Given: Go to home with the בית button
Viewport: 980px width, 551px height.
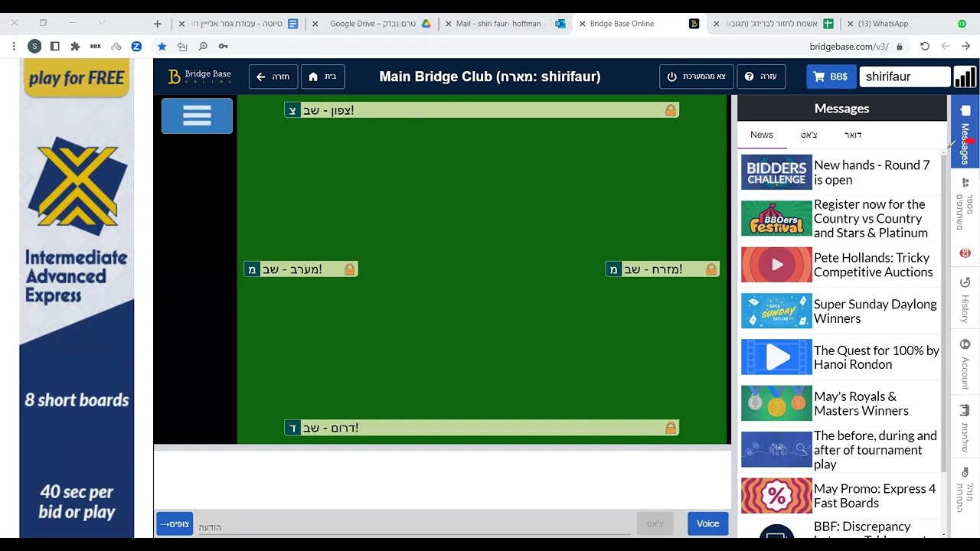Looking at the screenshot, I should (322, 77).
